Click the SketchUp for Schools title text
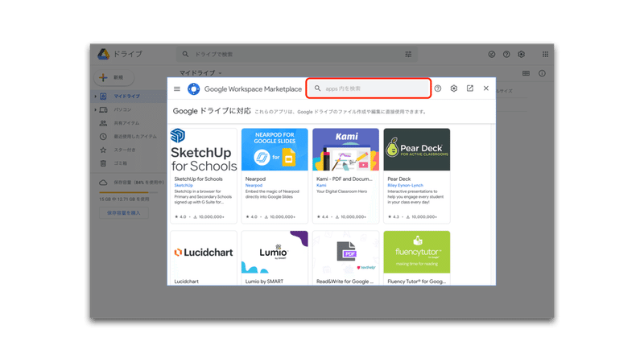The width and height of the screenshot is (644, 362). (198, 179)
